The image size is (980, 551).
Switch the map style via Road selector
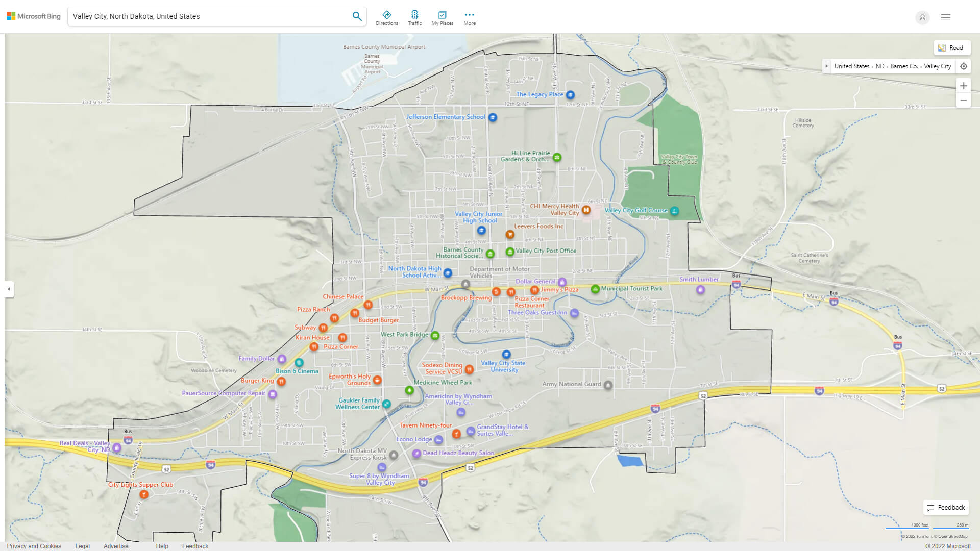tap(952, 47)
